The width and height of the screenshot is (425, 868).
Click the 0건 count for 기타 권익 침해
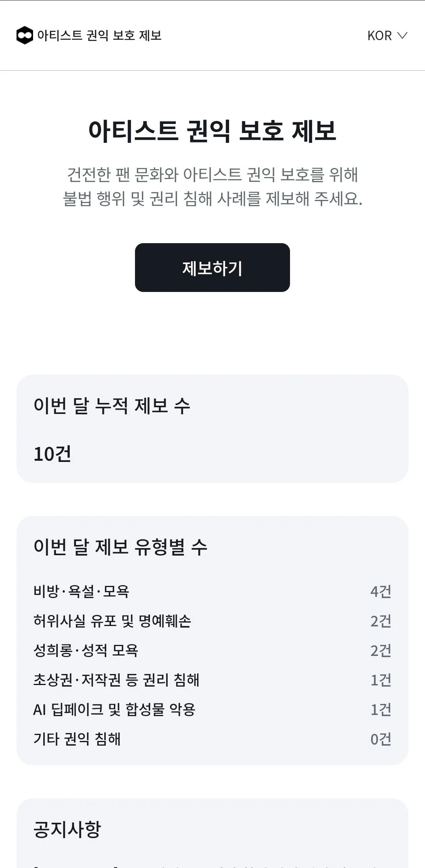(381, 739)
